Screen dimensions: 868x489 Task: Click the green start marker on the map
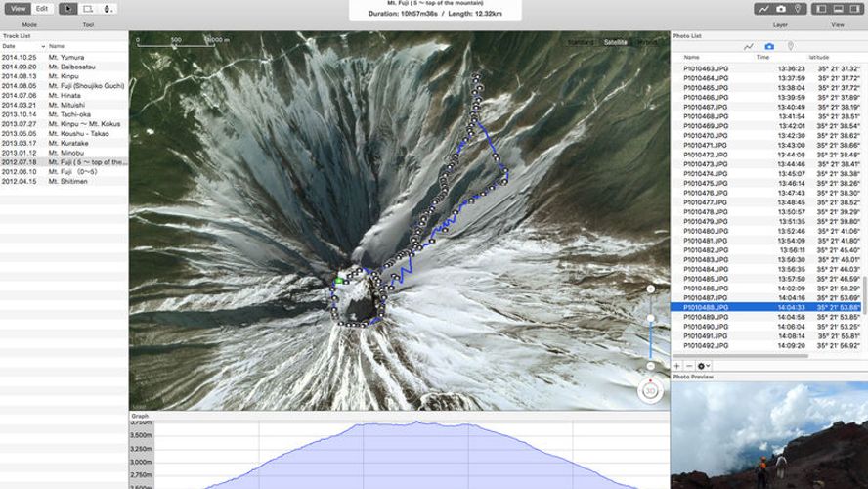[339, 282]
